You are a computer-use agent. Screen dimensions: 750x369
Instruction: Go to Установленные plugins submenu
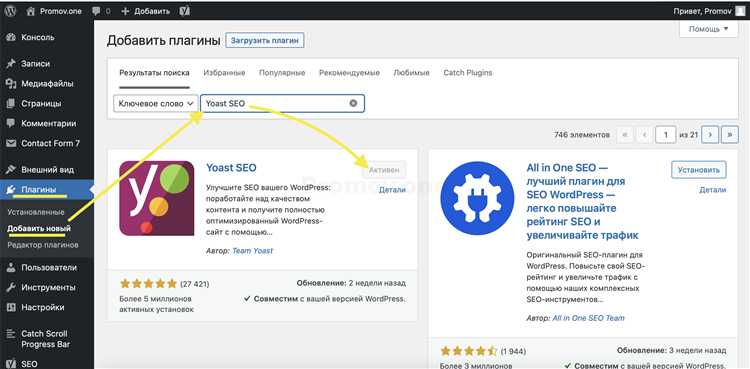[x=36, y=212]
